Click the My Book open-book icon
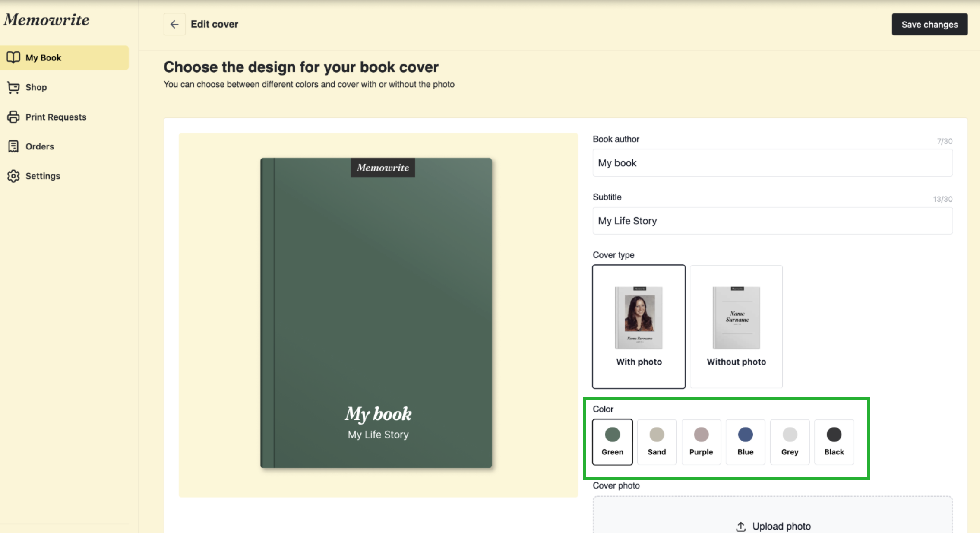The image size is (980, 533). [13, 57]
